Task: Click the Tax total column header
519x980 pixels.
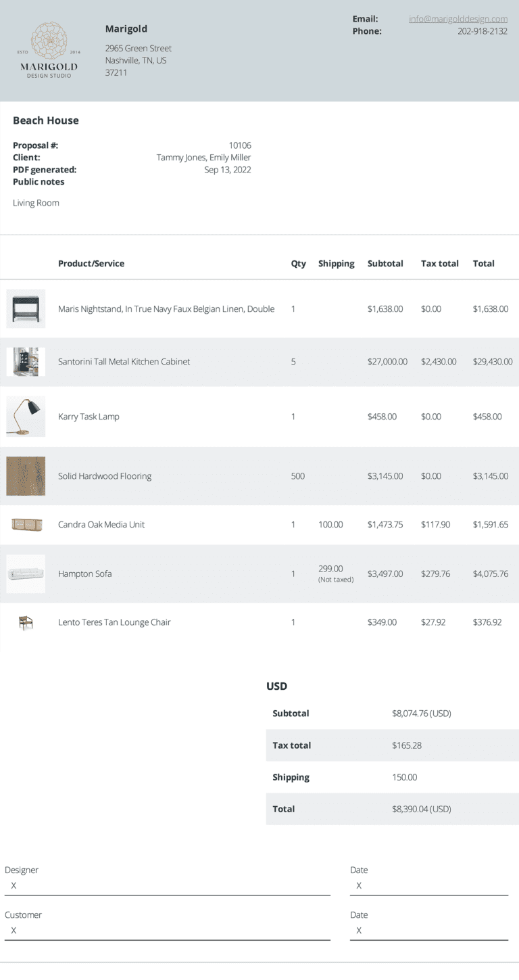Action: coord(439,264)
